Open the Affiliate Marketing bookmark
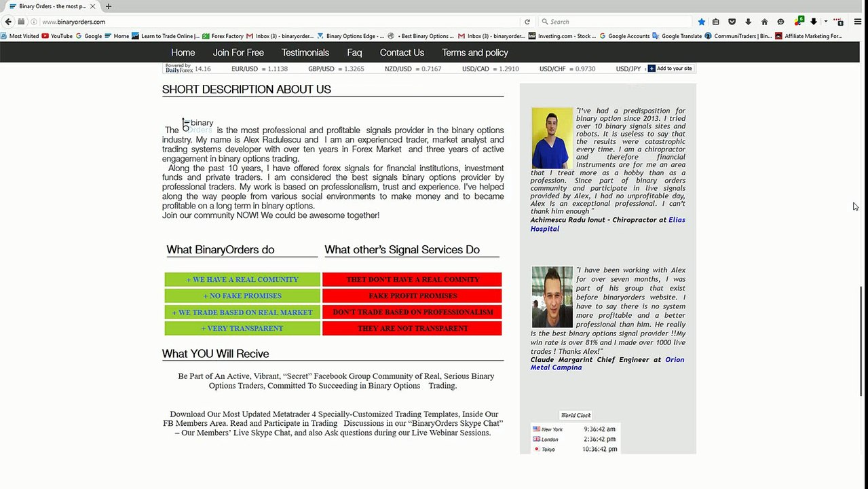Image resolution: width=868 pixels, height=489 pixels. 809,36
